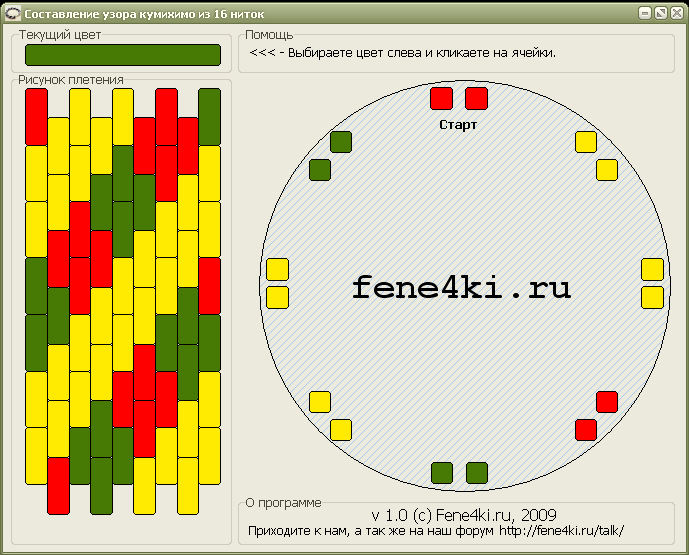Minimize the kumihimo pattern window

pyautogui.click(x=645, y=13)
